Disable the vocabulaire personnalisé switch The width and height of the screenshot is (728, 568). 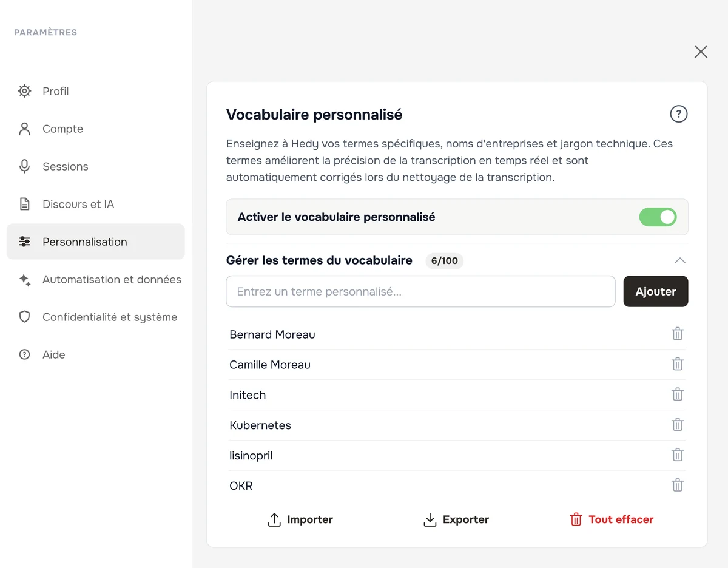[658, 217]
